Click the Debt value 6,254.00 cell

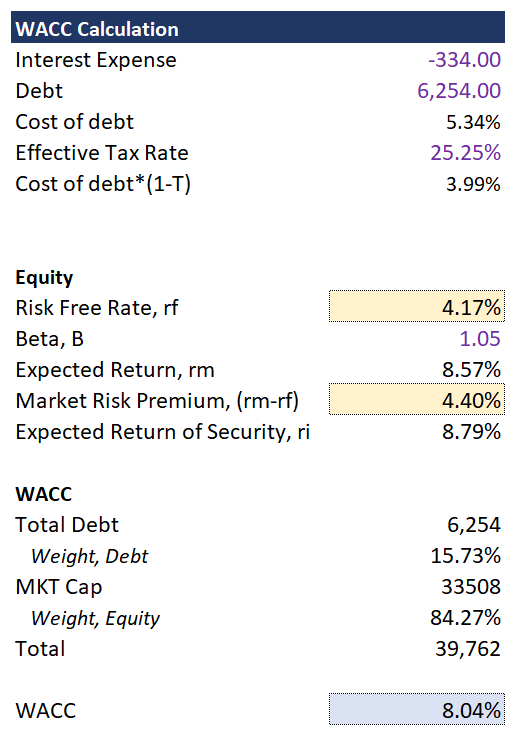click(459, 91)
